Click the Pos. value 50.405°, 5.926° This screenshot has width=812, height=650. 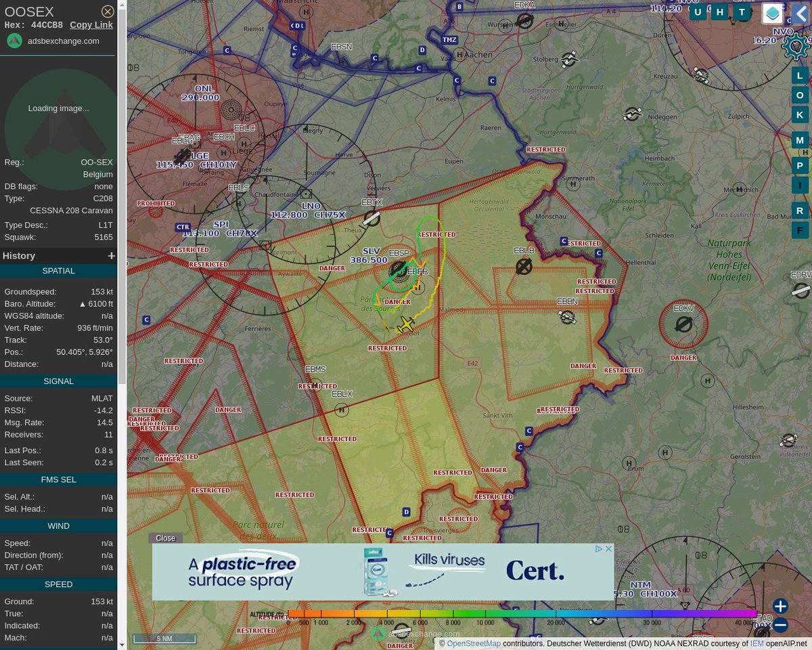pyautogui.click(x=85, y=352)
